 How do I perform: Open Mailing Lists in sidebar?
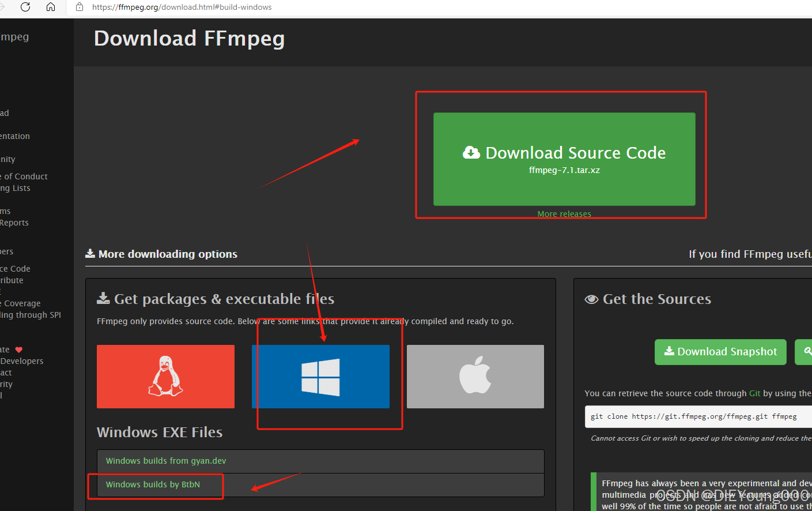click(15, 188)
